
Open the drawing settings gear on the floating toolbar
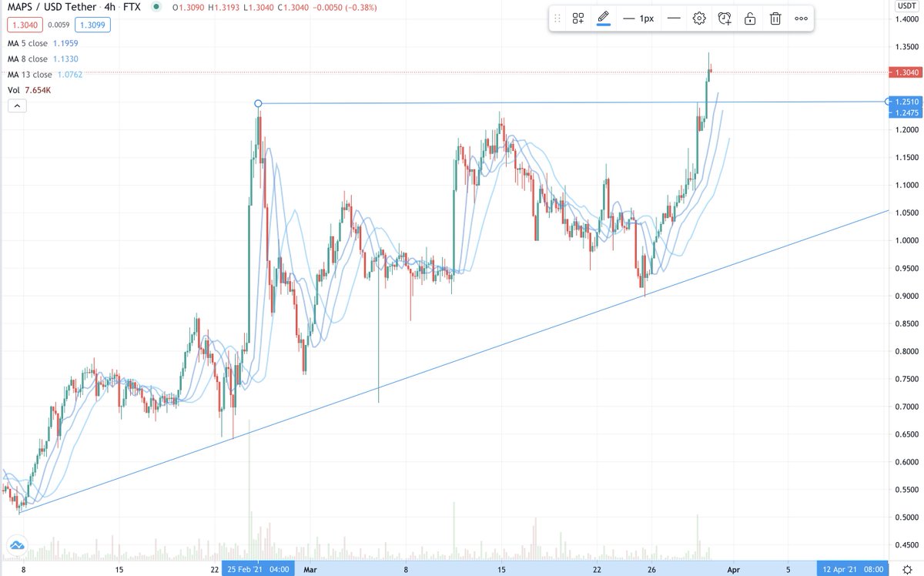[698, 18]
